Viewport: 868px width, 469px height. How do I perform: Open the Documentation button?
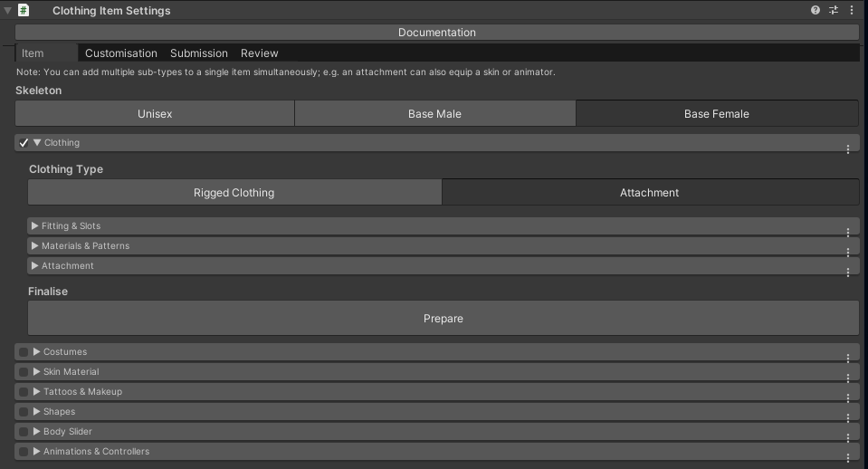coord(436,33)
